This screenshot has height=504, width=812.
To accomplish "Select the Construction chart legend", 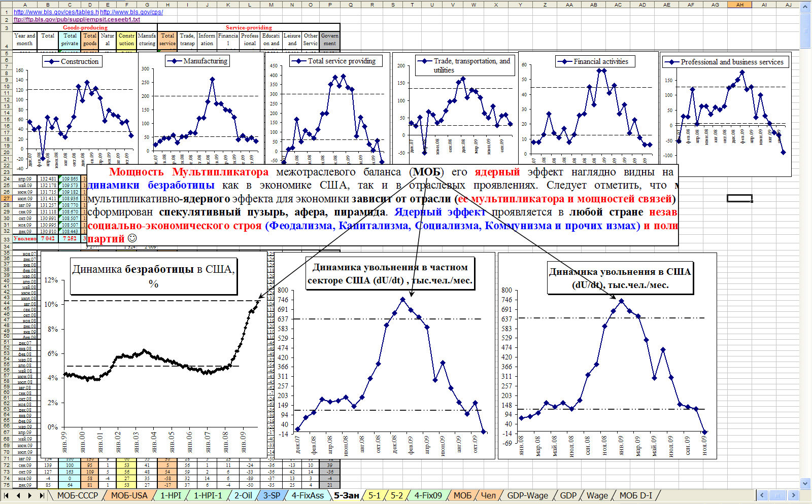I will click(73, 61).
